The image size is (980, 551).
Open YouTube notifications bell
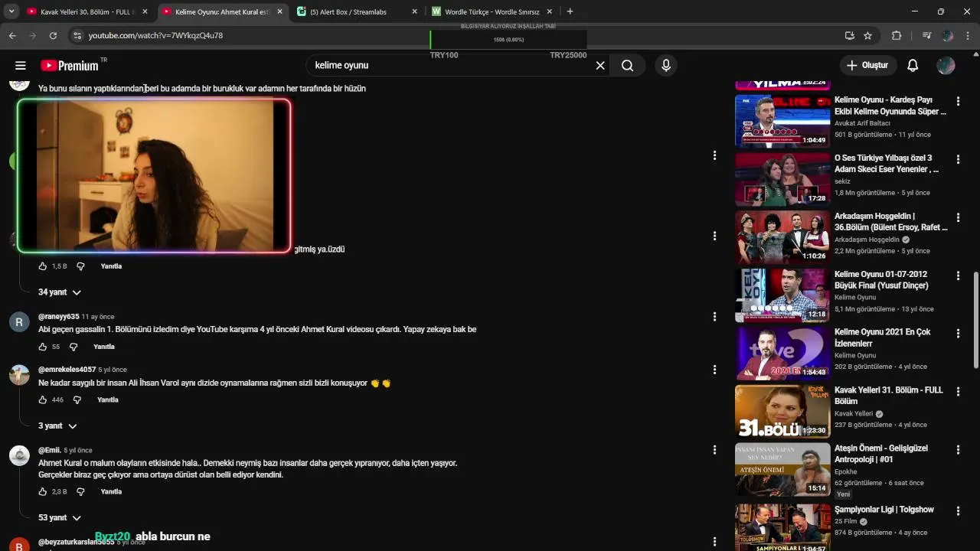click(x=913, y=66)
